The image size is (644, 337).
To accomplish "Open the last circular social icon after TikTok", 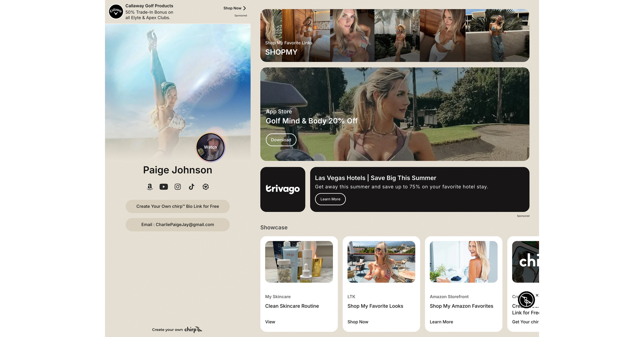I will click(206, 187).
